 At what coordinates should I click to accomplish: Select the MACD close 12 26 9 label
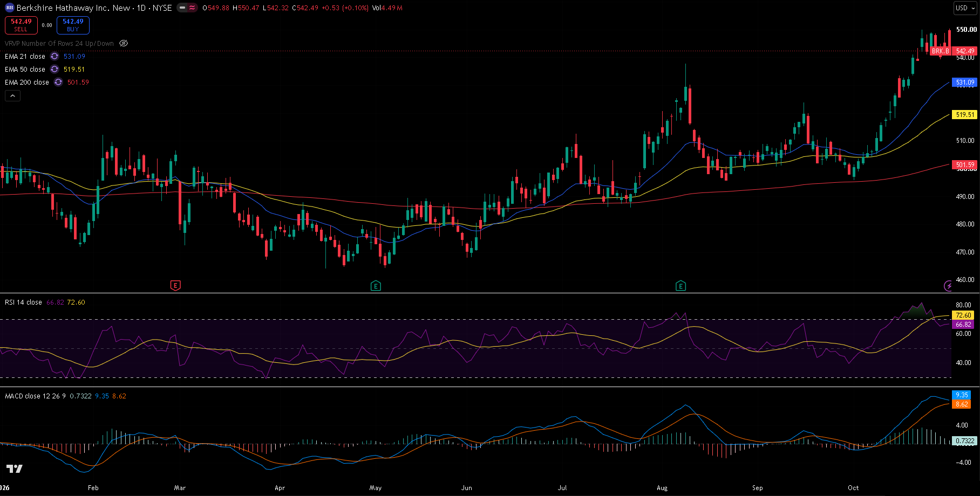click(35, 396)
